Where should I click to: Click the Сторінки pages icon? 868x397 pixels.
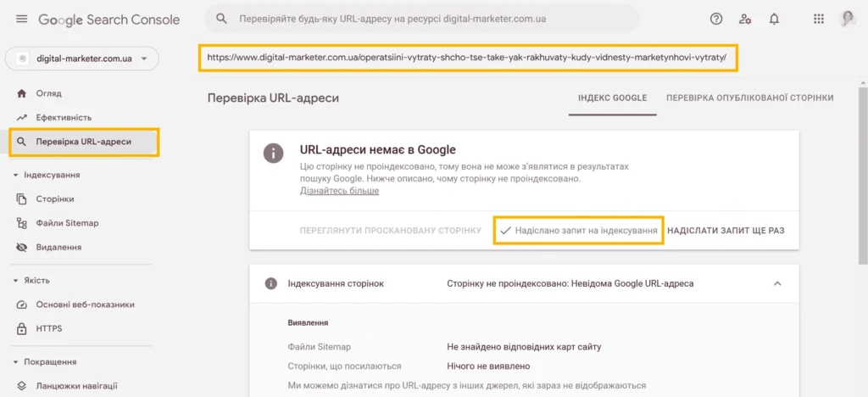pyautogui.click(x=21, y=198)
